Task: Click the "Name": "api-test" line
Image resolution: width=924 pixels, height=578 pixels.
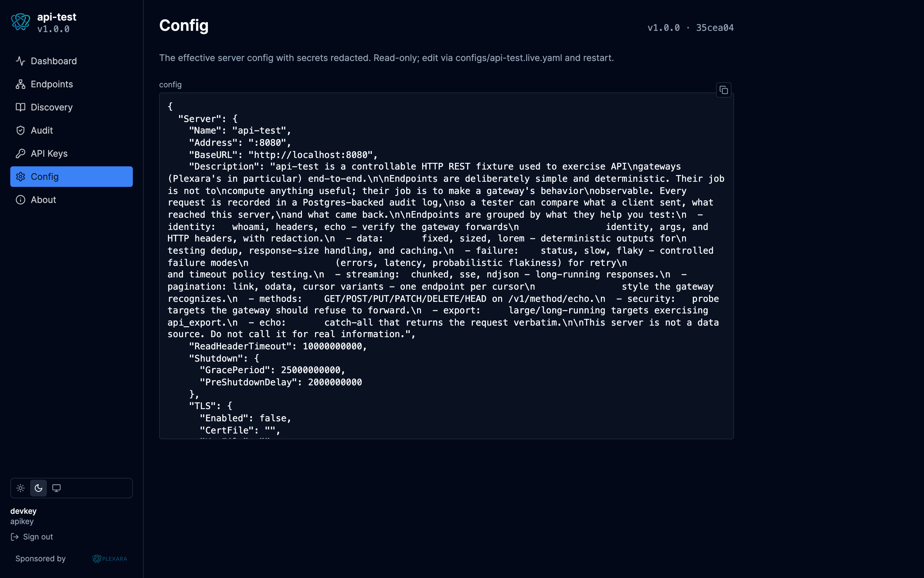Action: 240,131
